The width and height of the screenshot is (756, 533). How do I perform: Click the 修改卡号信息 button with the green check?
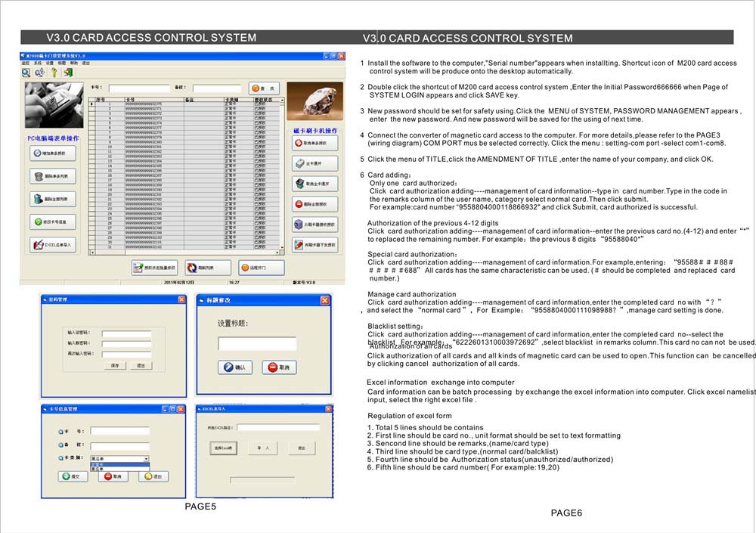tap(53, 222)
